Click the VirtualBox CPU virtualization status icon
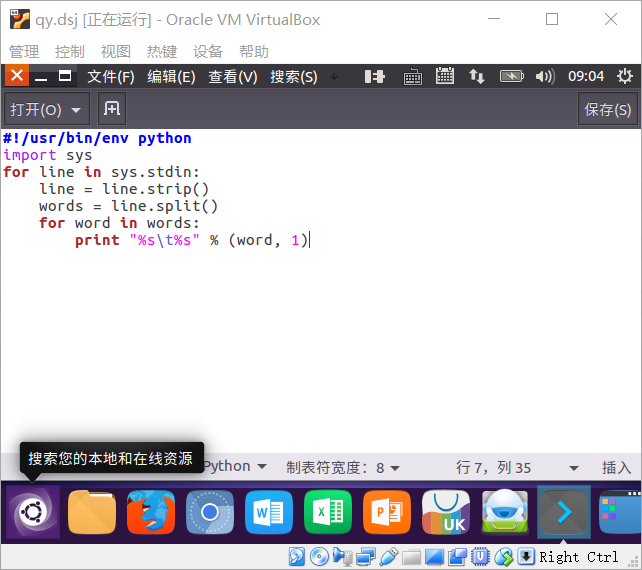The image size is (642, 570). click(480, 557)
